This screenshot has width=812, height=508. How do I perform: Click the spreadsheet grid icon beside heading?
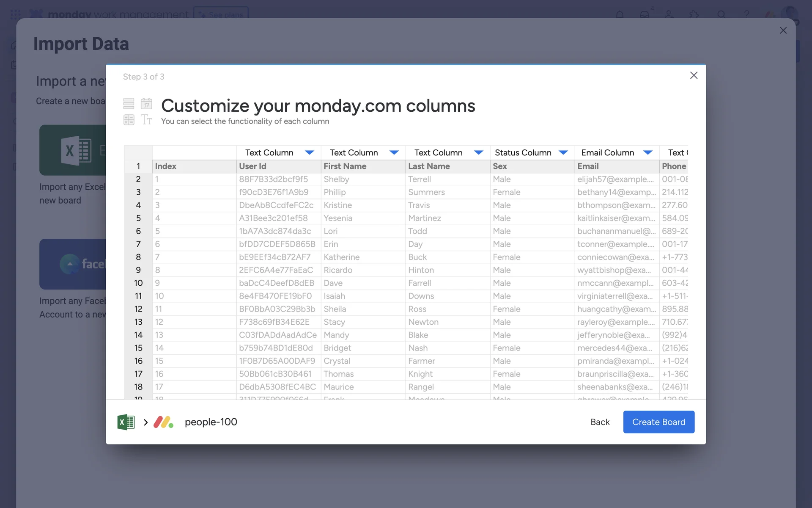[x=129, y=120]
